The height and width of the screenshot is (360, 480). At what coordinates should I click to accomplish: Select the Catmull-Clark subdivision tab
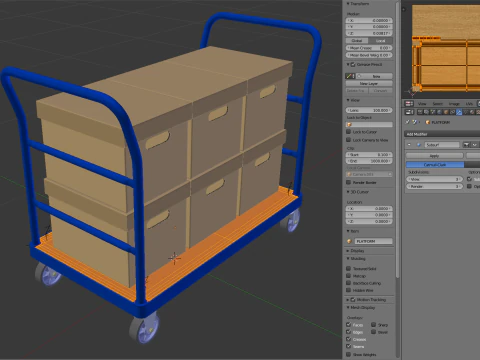click(435, 165)
